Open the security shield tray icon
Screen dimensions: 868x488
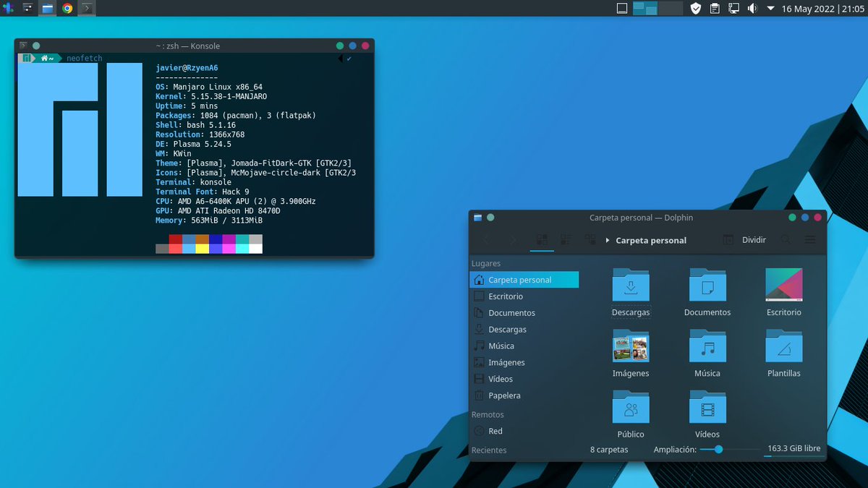[x=696, y=9]
